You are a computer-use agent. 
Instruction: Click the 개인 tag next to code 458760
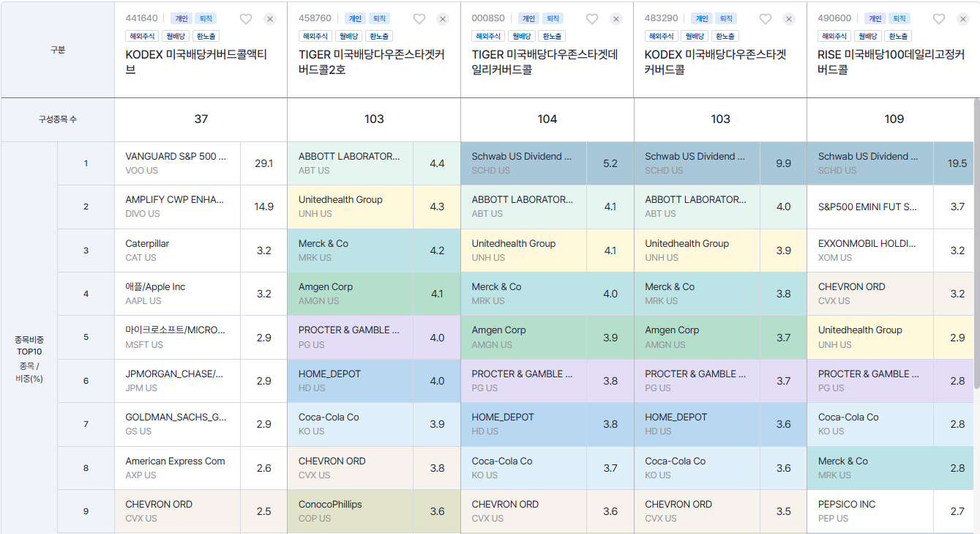pos(355,18)
